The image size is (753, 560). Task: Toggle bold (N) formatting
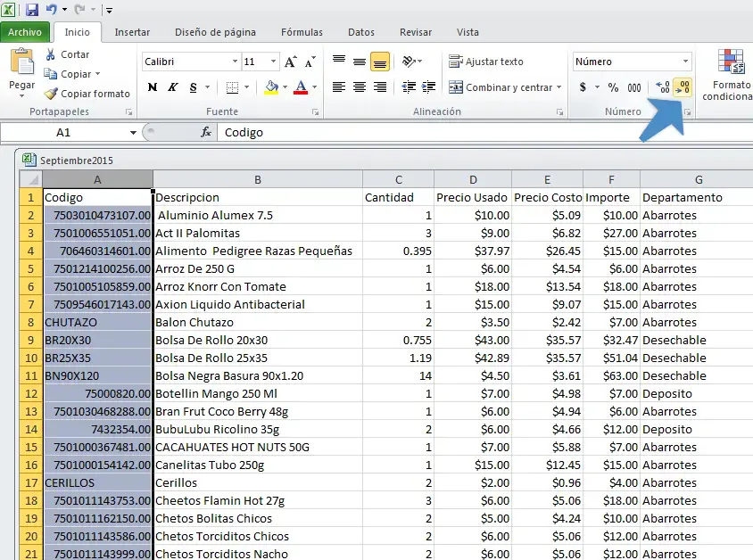(x=153, y=87)
